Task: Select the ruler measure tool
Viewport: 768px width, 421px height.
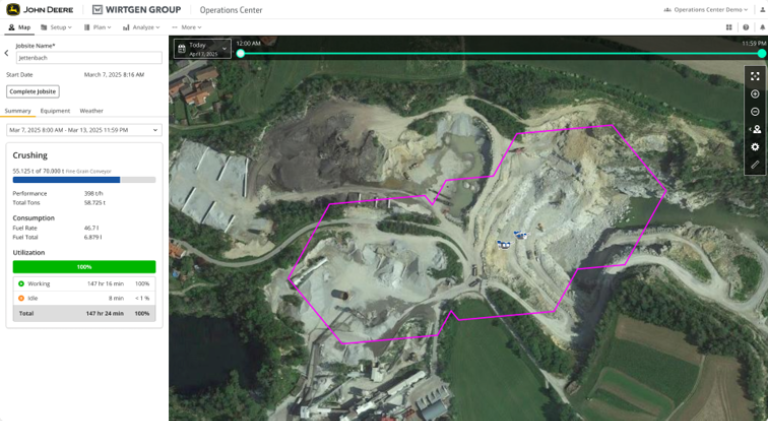Action: click(755, 164)
